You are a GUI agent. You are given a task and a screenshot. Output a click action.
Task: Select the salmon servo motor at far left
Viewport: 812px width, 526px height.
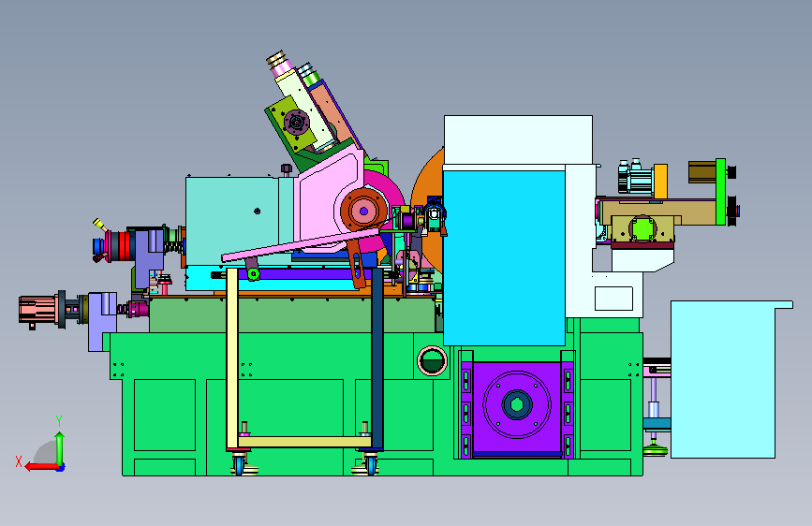click(38, 310)
